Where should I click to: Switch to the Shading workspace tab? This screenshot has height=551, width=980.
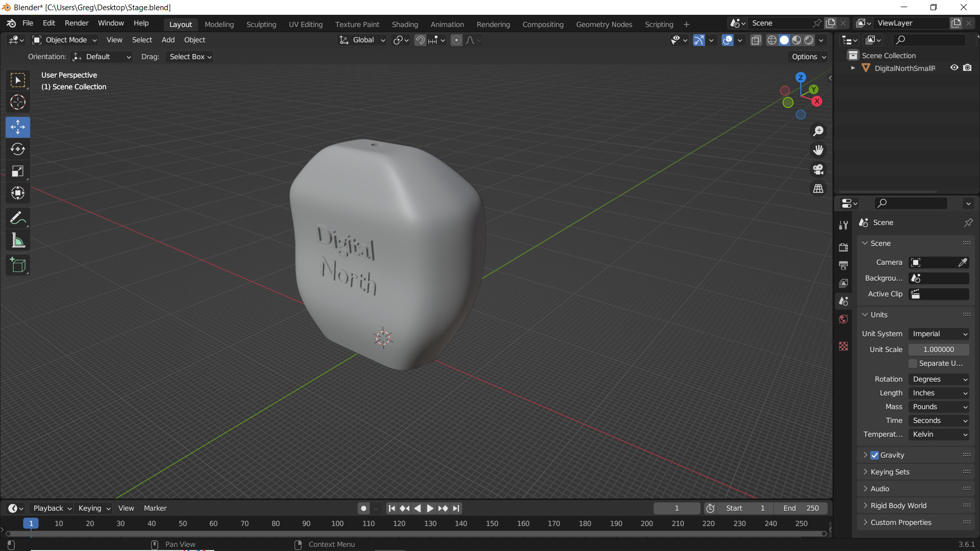pyautogui.click(x=405, y=24)
